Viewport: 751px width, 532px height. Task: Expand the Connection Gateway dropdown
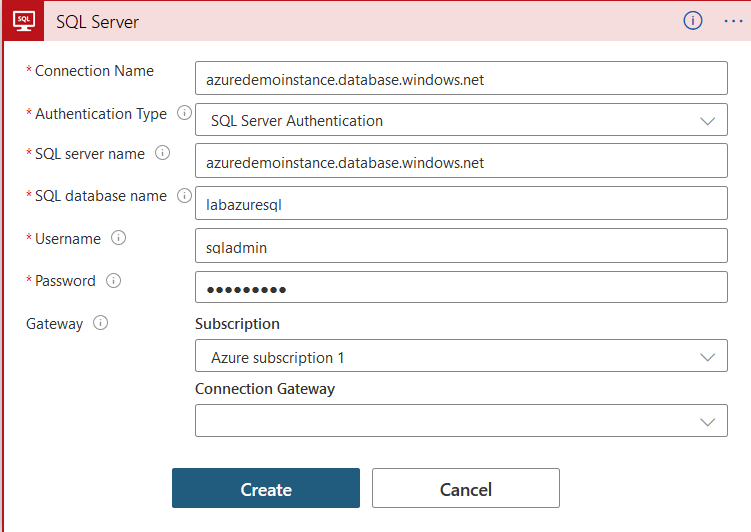click(461, 421)
